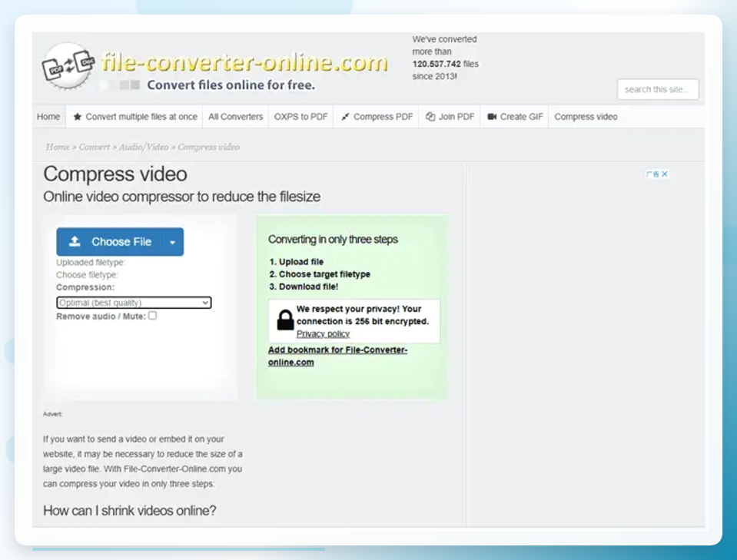Go to the Home menu item
The height and width of the screenshot is (560, 737).
point(48,117)
